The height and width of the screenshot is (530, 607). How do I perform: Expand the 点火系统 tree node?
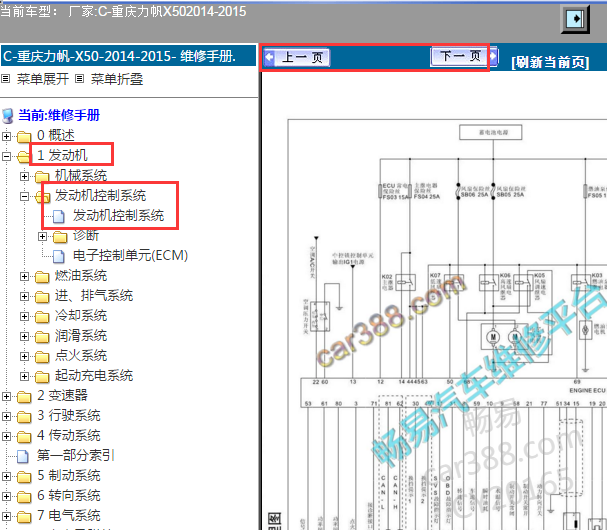[x=24, y=356]
